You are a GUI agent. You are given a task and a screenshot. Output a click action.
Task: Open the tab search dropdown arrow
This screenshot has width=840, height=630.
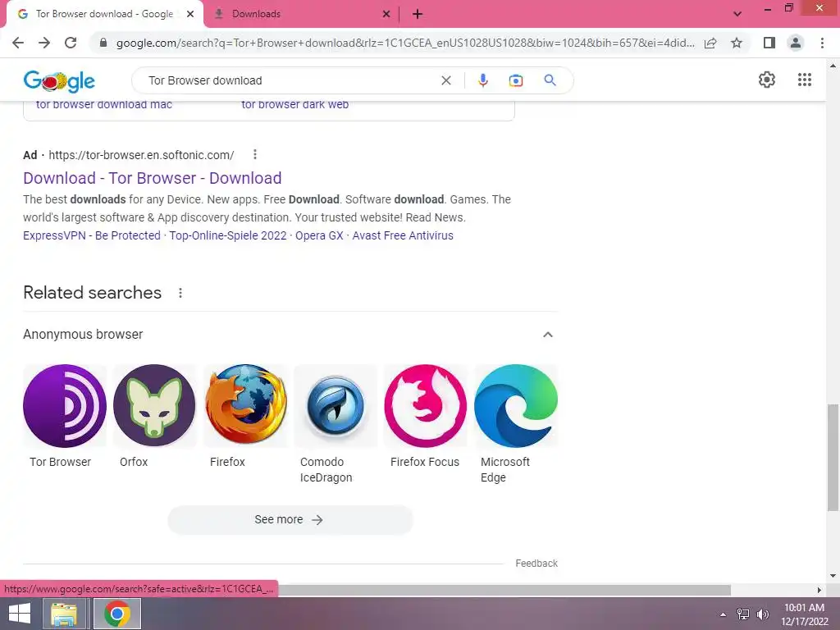[x=737, y=14]
